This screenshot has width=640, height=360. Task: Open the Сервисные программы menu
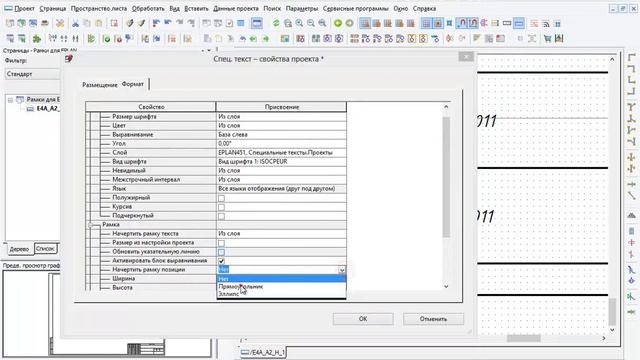(x=356, y=8)
